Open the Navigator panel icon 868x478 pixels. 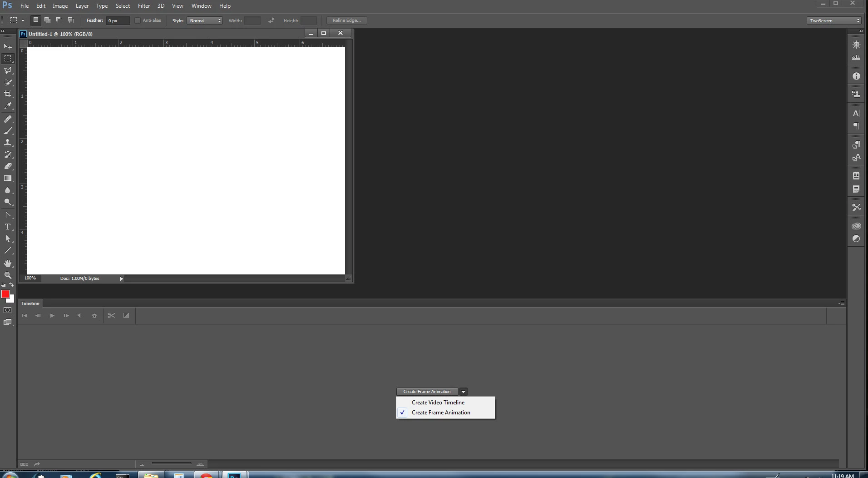(x=856, y=45)
